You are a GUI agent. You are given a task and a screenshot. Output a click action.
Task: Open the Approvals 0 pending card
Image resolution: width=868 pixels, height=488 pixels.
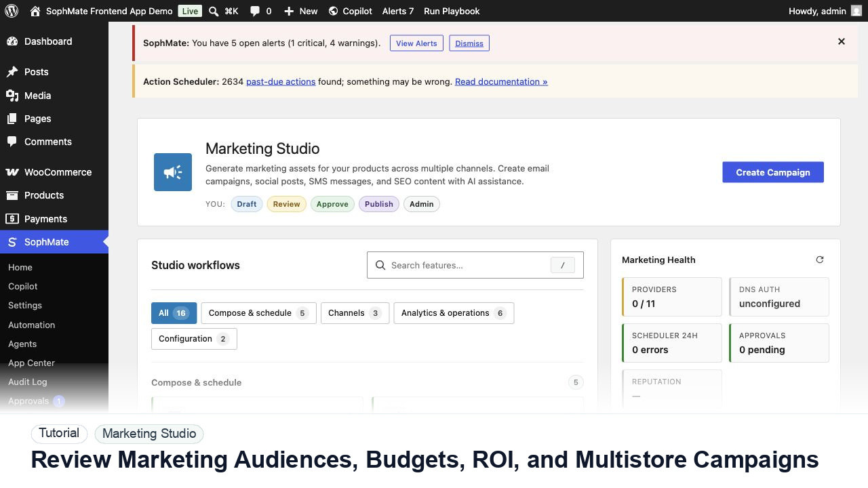point(779,342)
